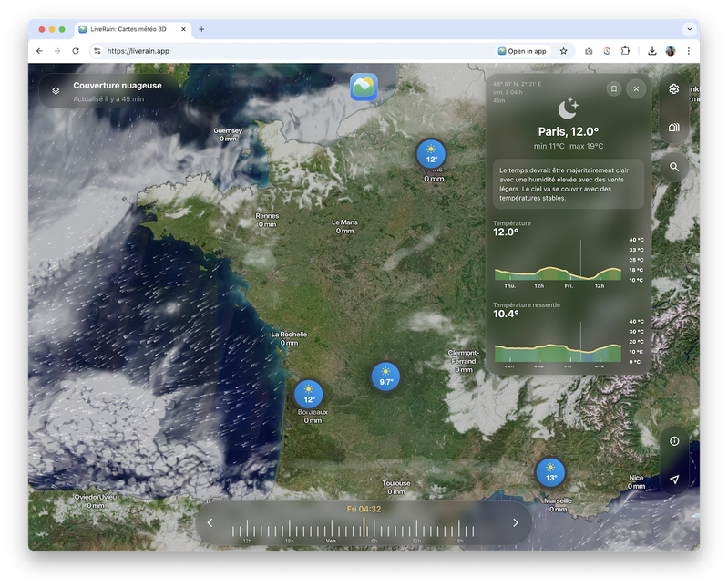The width and height of the screenshot is (728, 588).
Task: Open the settings gear on the map
Action: [x=674, y=89]
